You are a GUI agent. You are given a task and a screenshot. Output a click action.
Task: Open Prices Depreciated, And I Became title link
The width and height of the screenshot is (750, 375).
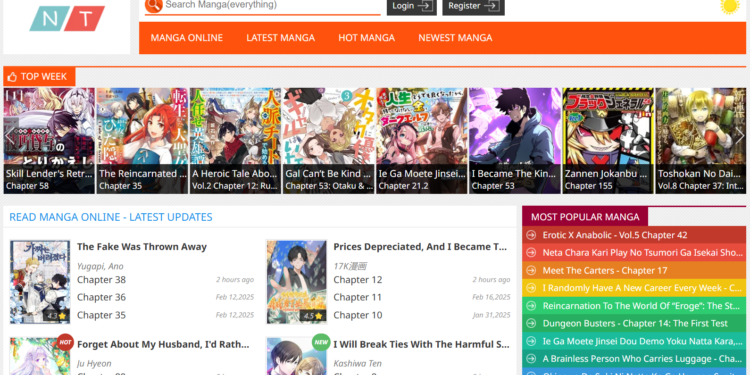419,247
